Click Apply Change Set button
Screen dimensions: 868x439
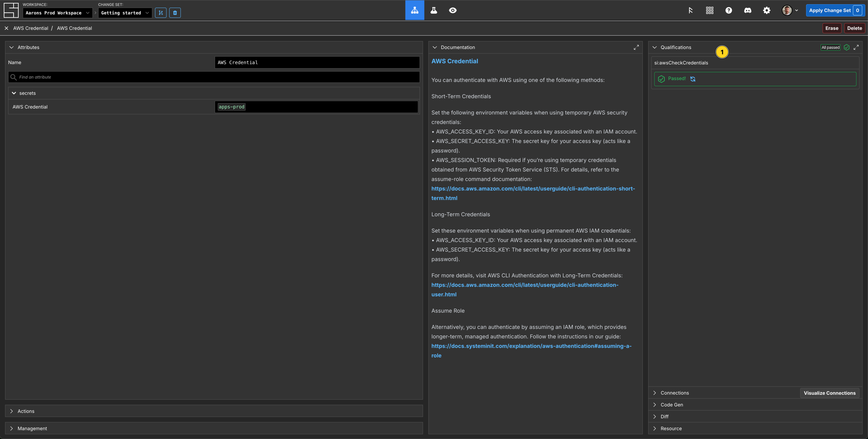(835, 10)
